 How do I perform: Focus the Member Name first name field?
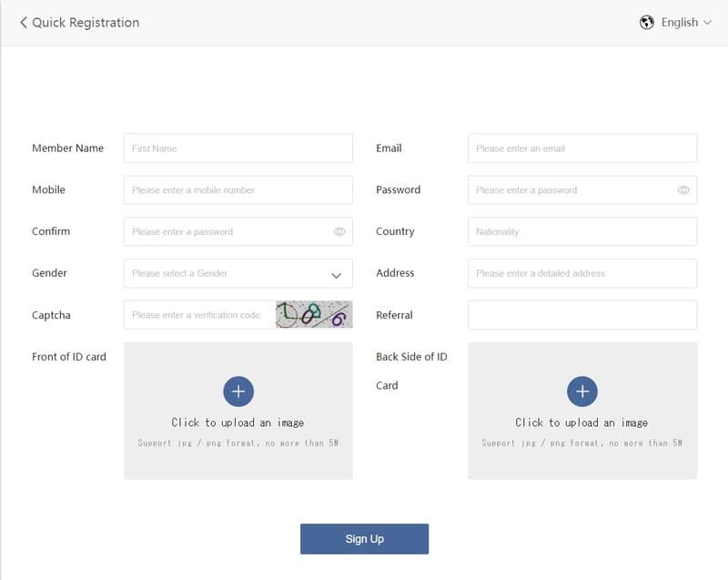click(238, 148)
